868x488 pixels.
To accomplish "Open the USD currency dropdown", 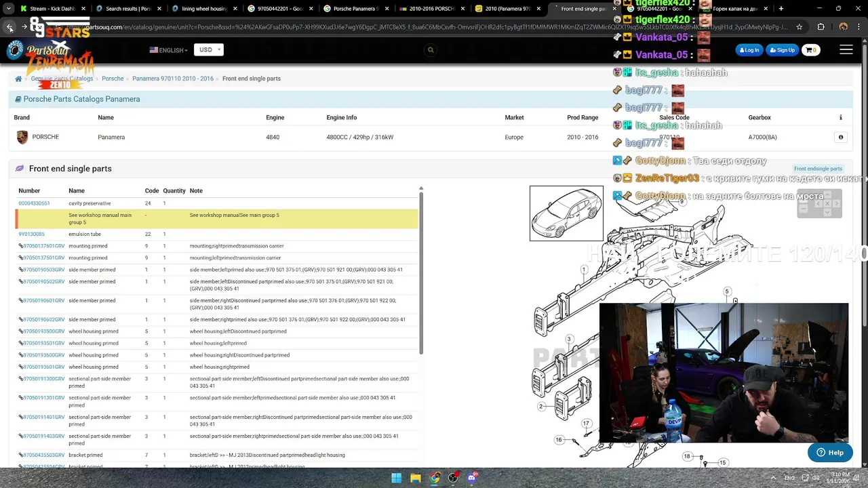I will click(x=208, y=50).
